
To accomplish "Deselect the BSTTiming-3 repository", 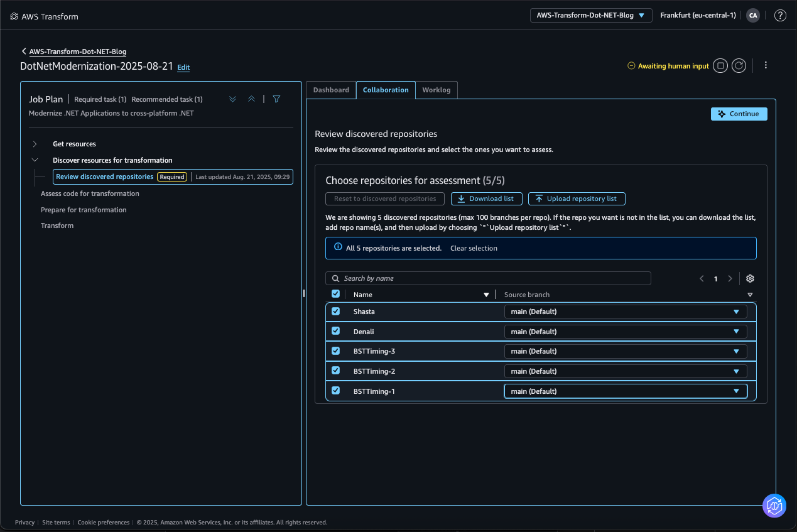I will coord(335,351).
